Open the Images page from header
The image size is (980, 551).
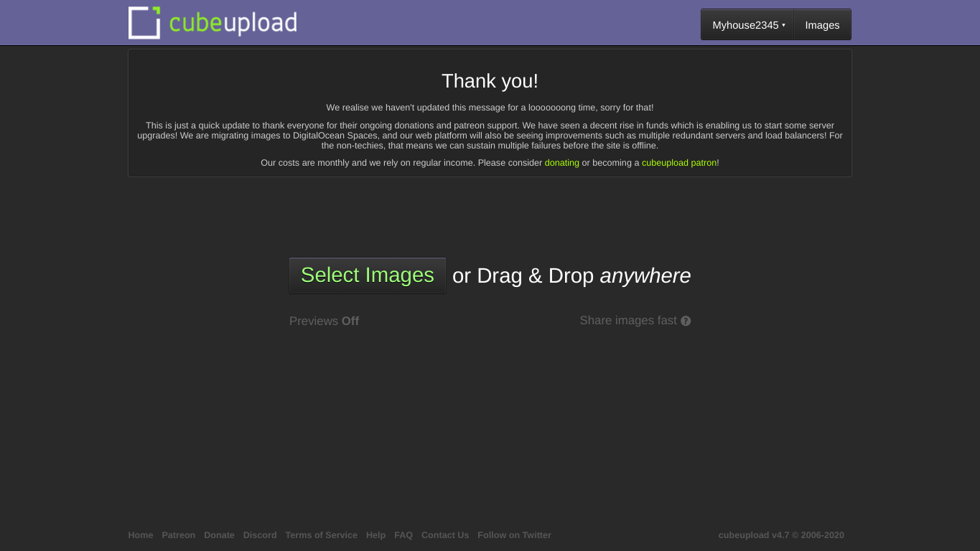pyautogui.click(x=822, y=25)
